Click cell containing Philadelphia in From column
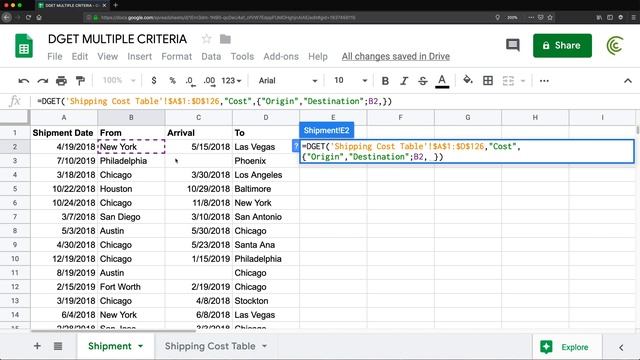 [x=131, y=161]
